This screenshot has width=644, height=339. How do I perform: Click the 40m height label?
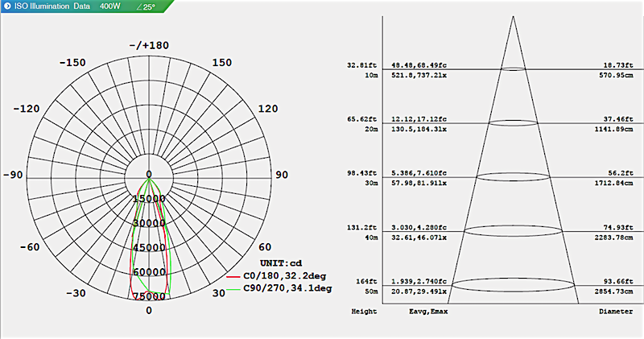click(371, 238)
